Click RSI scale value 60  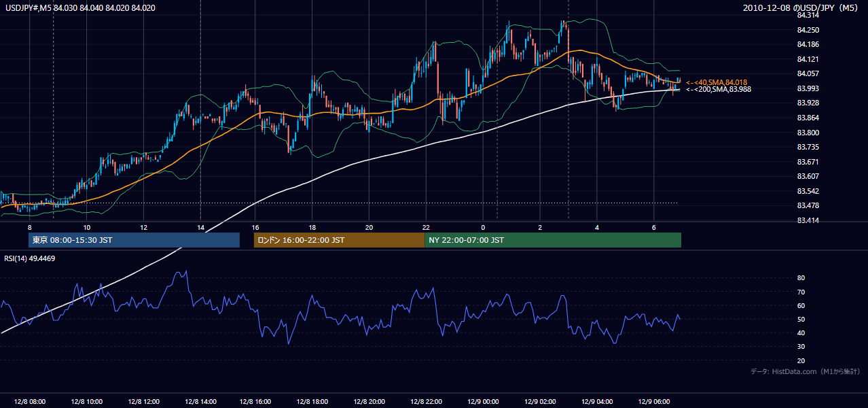(x=801, y=305)
